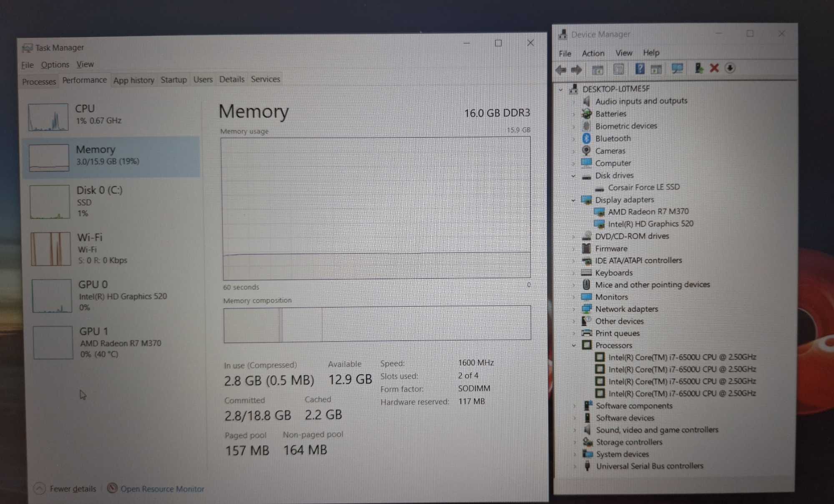Screen dimensions: 834x504
Task: Click Open Resource Monitor icon
Action: click(112, 488)
